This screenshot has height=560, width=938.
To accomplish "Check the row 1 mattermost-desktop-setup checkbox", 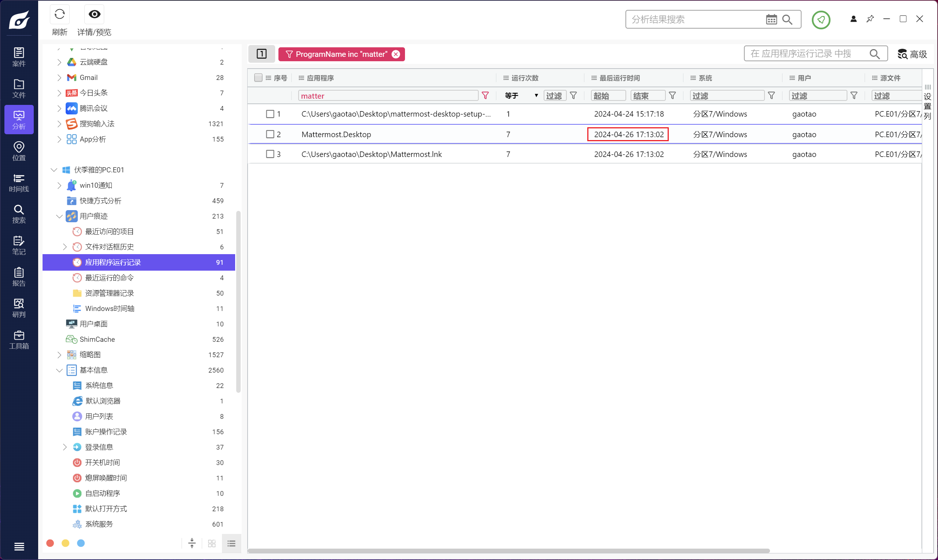I will click(270, 114).
